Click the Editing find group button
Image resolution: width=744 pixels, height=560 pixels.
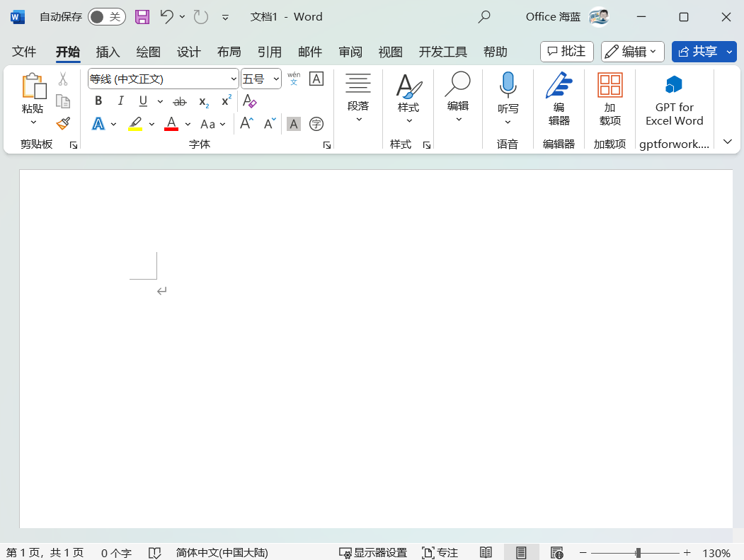458,97
